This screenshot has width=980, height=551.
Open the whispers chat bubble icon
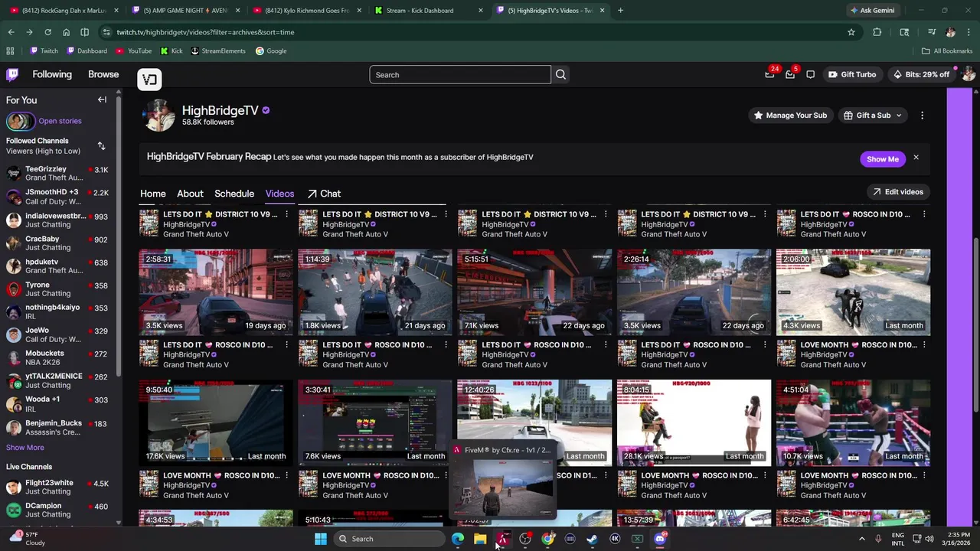(810, 74)
